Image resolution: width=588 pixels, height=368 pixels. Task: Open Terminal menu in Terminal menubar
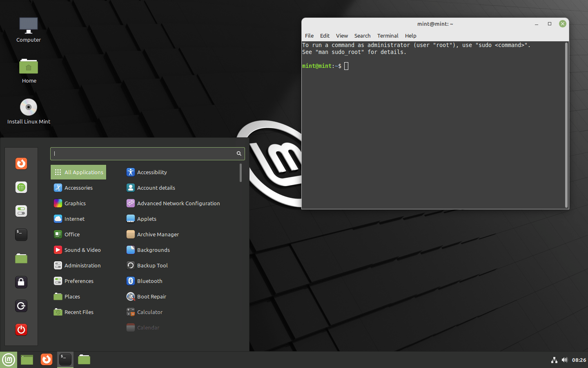click(x=388, y=36)
